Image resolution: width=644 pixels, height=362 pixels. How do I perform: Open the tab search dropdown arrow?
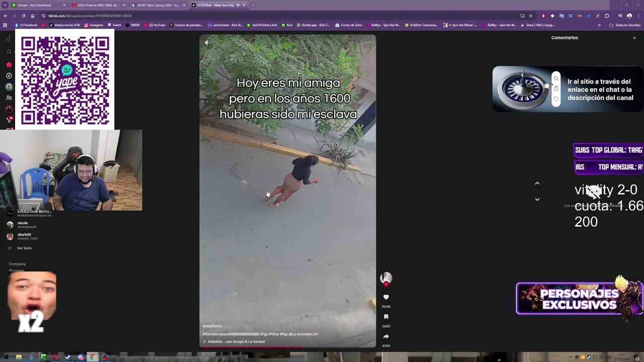pos(5,5)
